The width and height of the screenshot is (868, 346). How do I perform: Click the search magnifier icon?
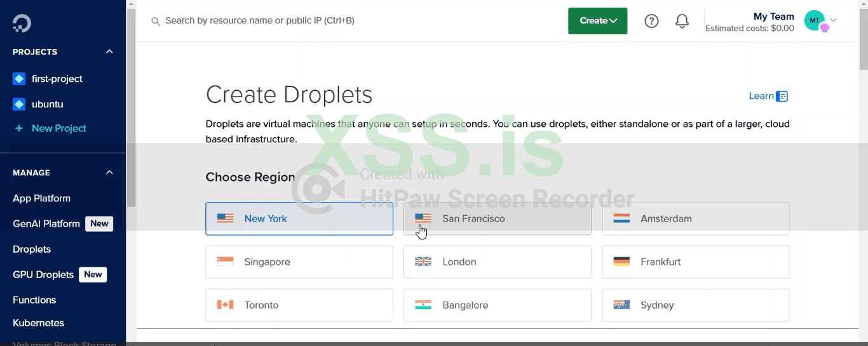coord(156,21)
